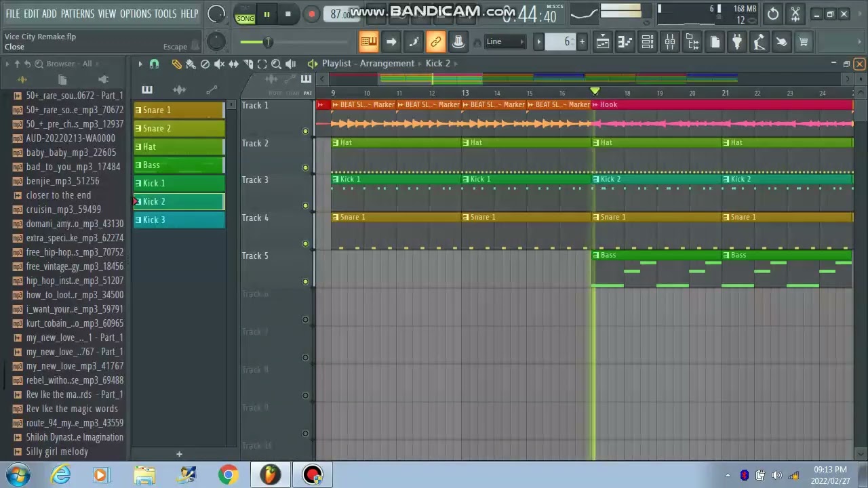Screen dimensions: 868x488
Task: Open the tempo tapper icon
Action: click(x=759, y=42)
